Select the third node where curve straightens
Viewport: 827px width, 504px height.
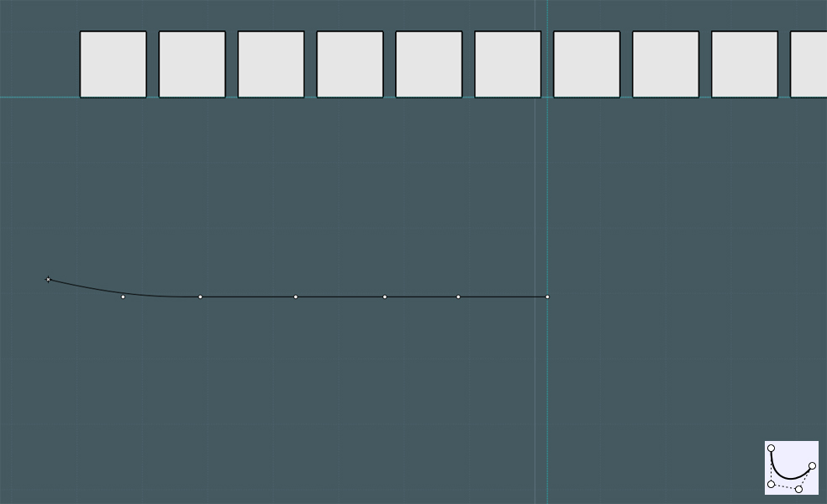(x=200, y=297)
